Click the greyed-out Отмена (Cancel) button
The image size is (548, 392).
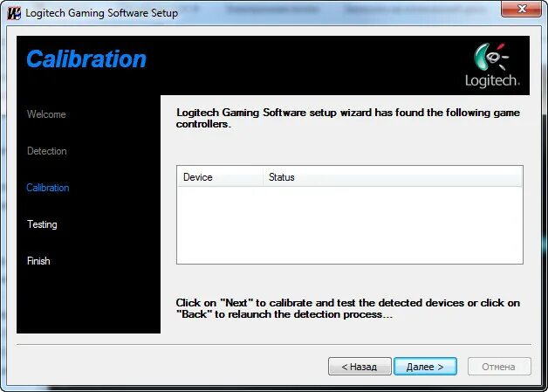pyautogui.click(x=499, y=366)
